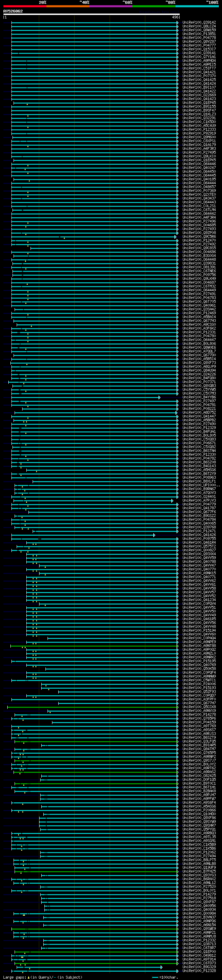This screenshot has width=222, height=980.
Task: Select UniRef100_B9SF47 entry
Action: (199, 110)
